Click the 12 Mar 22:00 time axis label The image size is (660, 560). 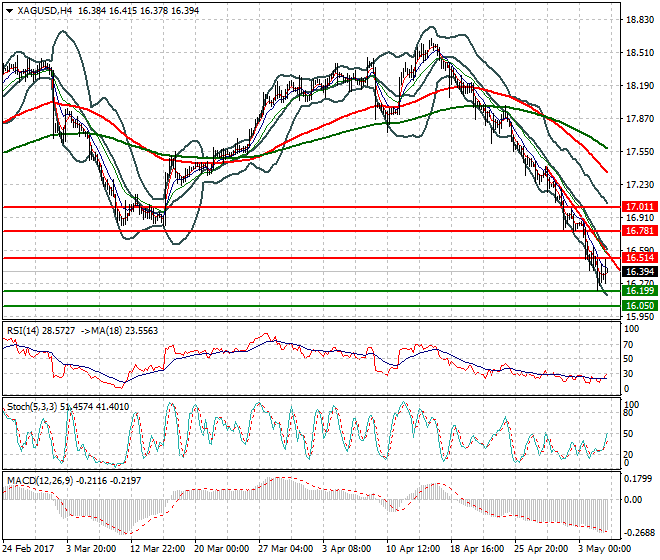coord(157,549)
